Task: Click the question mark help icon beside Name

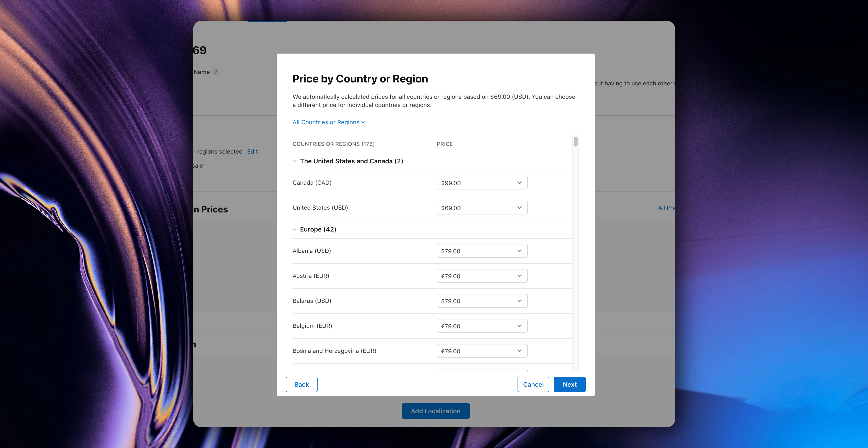Action: coord(216,72)
